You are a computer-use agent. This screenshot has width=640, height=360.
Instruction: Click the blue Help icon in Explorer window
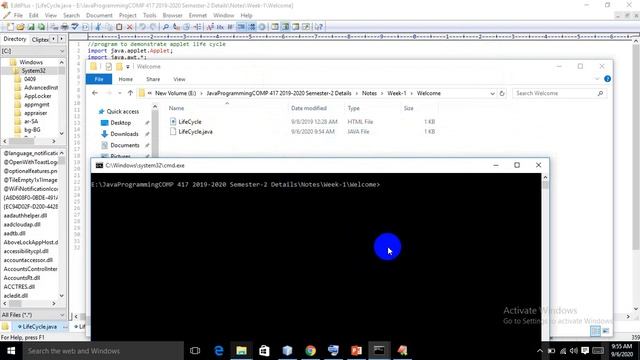pos(607,79)
